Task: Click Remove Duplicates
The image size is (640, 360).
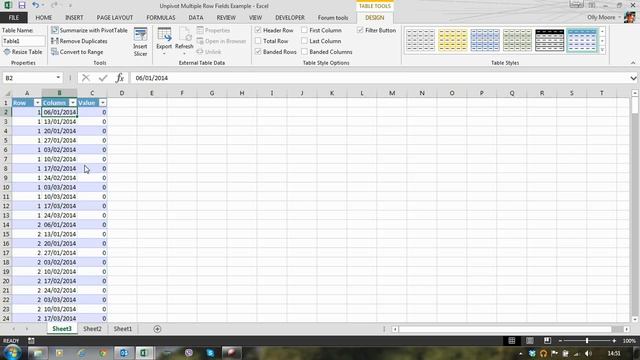Action: point(79,41)
